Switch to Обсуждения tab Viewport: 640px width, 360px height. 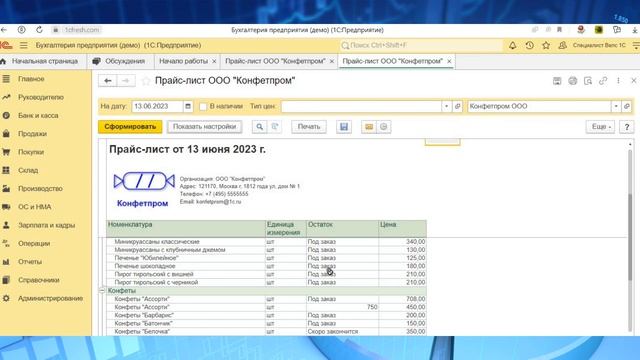pos(120,61)
